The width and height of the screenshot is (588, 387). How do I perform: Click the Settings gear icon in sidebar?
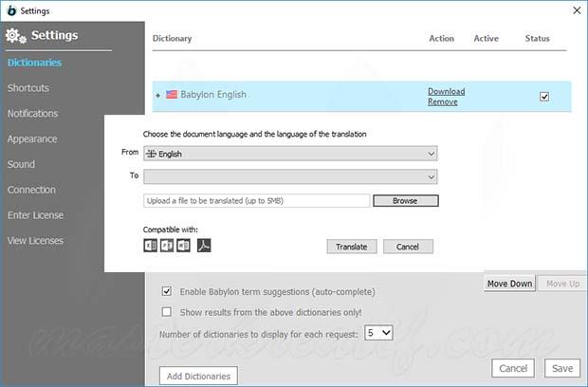pos(16,36)
